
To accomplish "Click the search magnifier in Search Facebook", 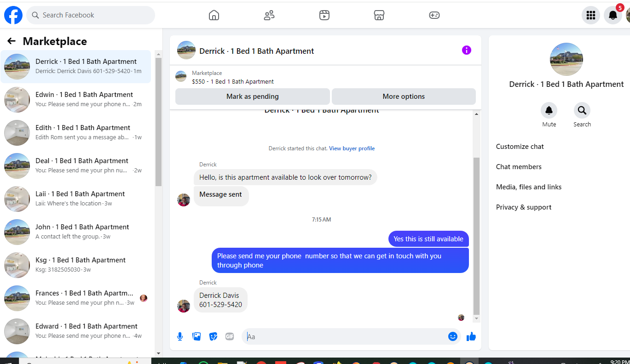I will point(35,15).
